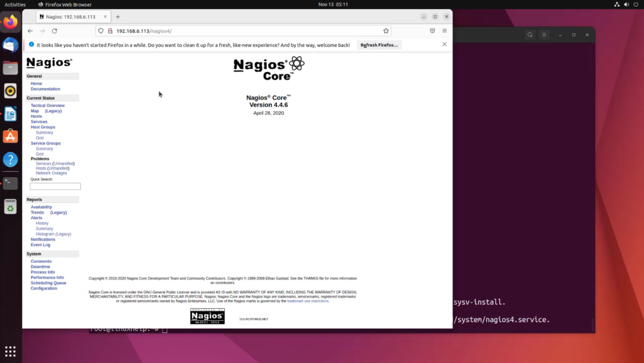Open a new tab with the plus button
644x363 pixels.
click(118, 17)
